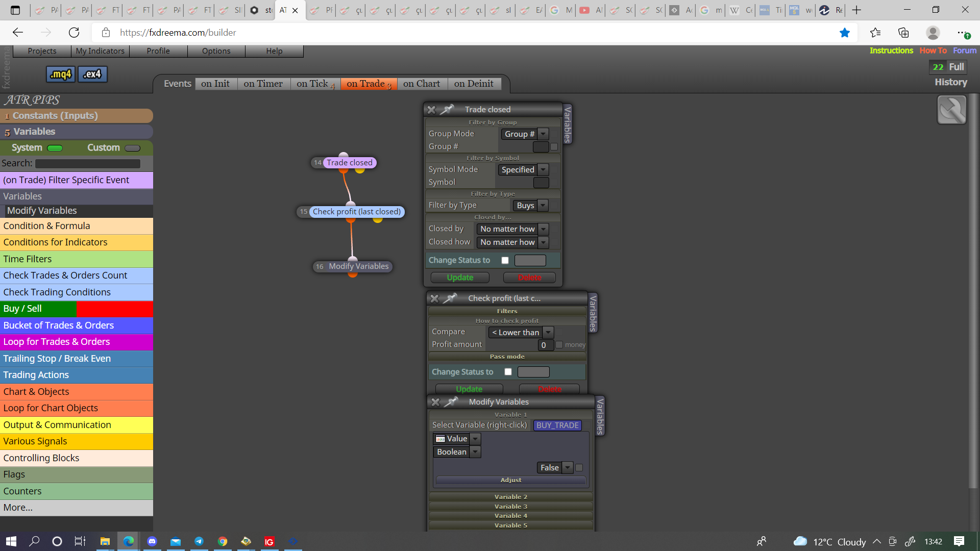Tick the checkbox beside the False value
Image resolution: width=980 pixels, height=551 pixels.
[579, 468]
